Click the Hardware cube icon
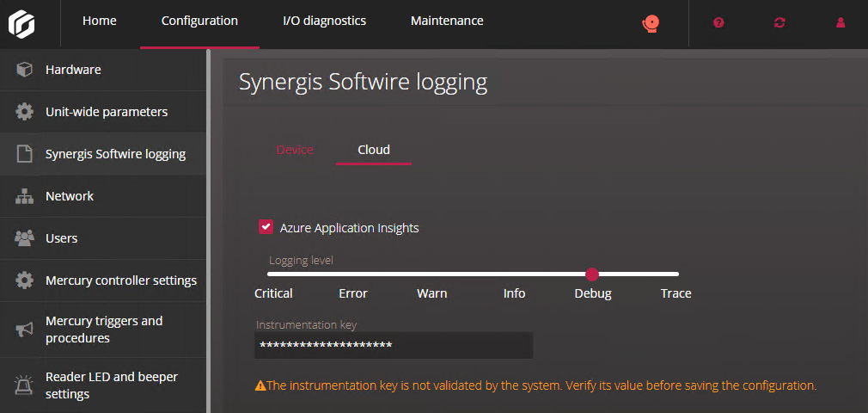 pyautogui.click(x=24, y=70)
